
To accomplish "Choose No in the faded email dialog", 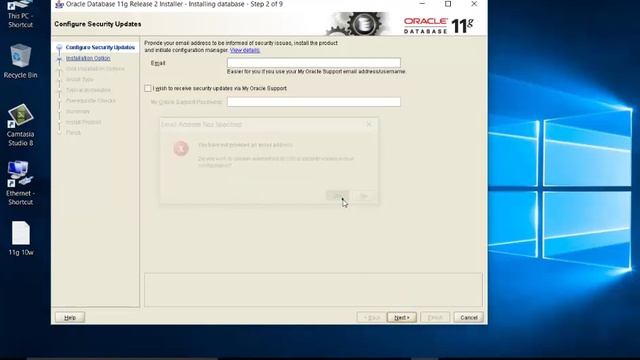I will (x=363, y=196).
